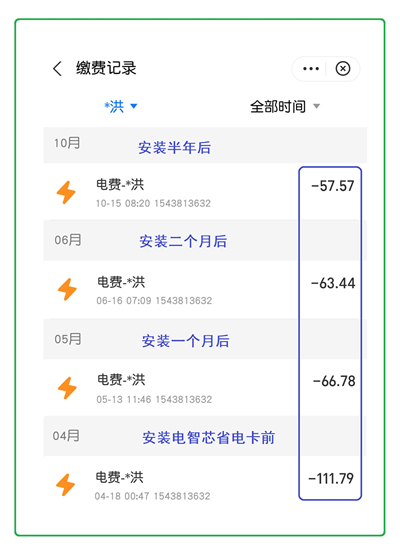
Task: Open the 全部时间 time filter dropdown
Action: 285,107
